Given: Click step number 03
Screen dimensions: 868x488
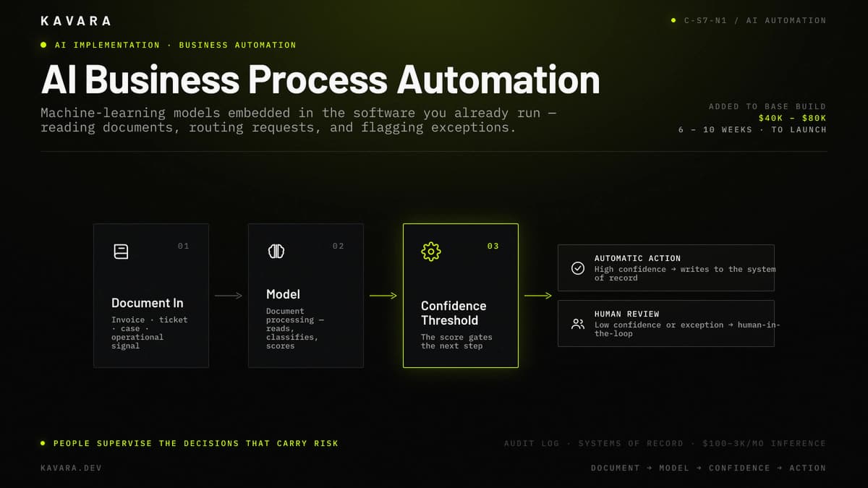Looking at the screenshot, I should [x=493, y=246].
